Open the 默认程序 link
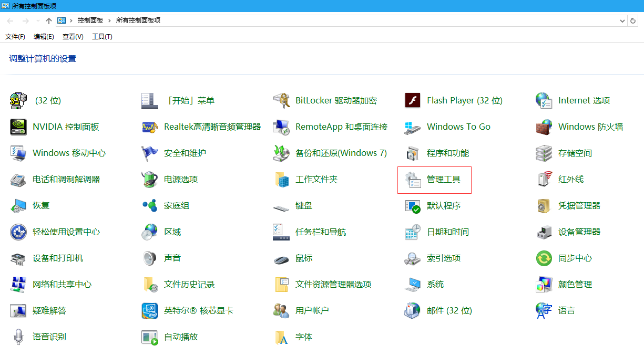Image resolution: width=644 pixels, height=356 pixels. (444, 205)
